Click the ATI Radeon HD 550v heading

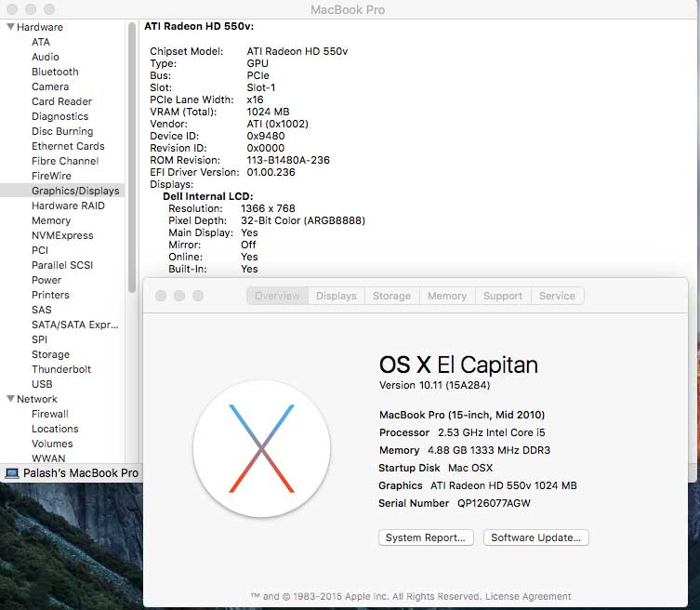pos(199,26)
